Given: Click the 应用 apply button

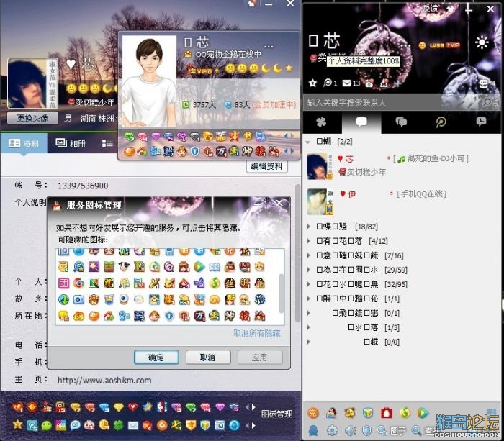Looking at the screenshot, I should tap(260, 357).
